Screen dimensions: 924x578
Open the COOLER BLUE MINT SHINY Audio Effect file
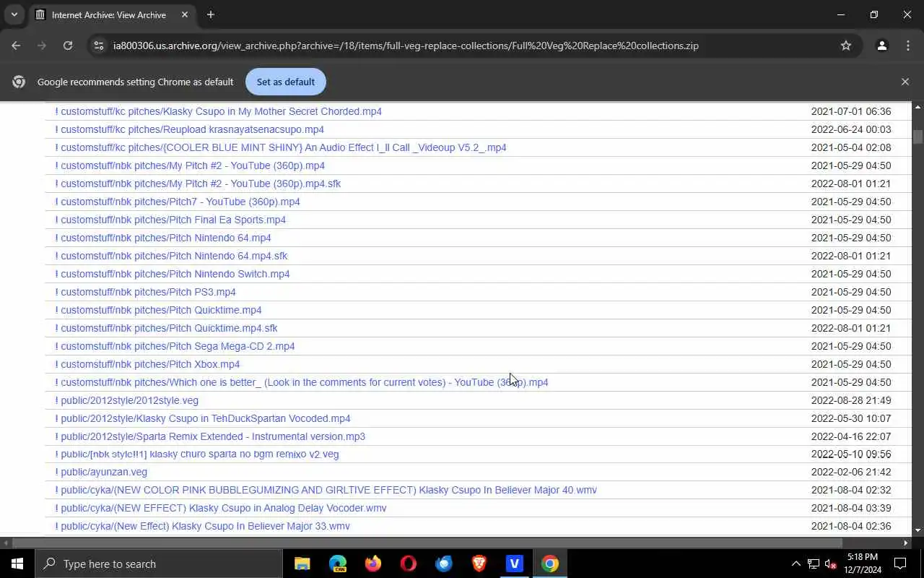[x=281, y=147]
